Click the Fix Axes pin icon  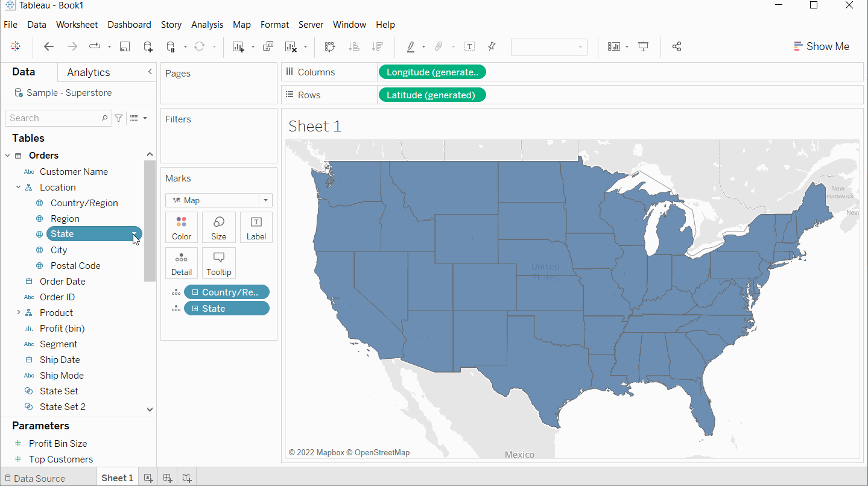[492, 46]
